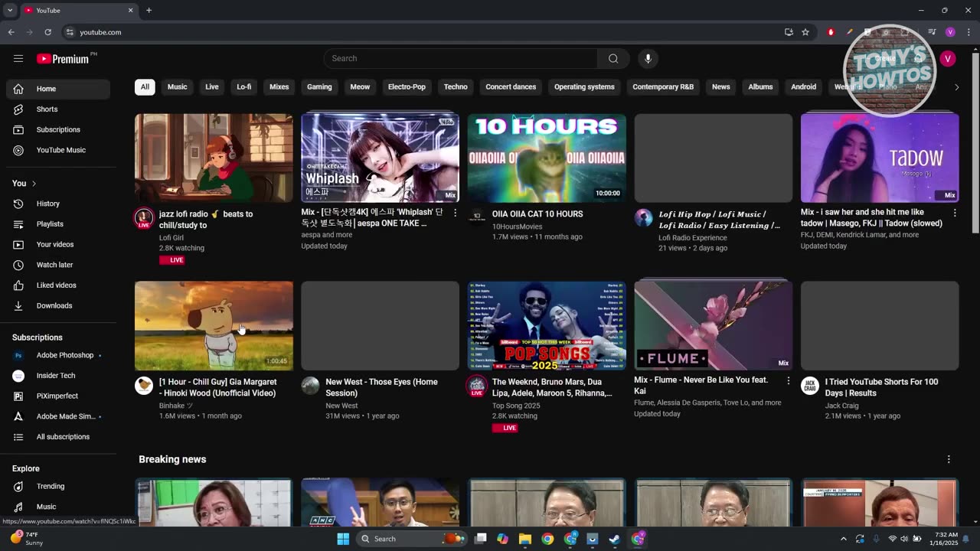Click Jack Craig channel avatar
Image resolution: width=980 pixels, height=551 pixels.
click(810, 386)
